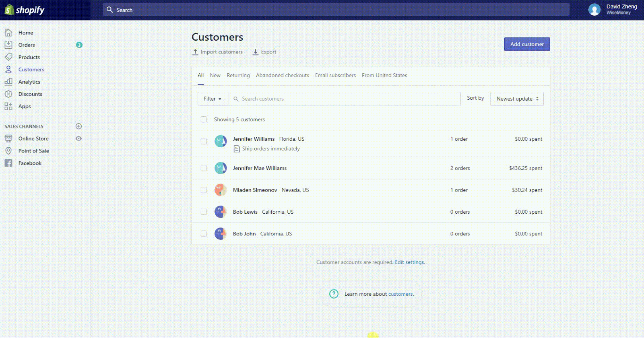Click the top Search bar
The image size is (644, 338).
[x=336, y=10]
